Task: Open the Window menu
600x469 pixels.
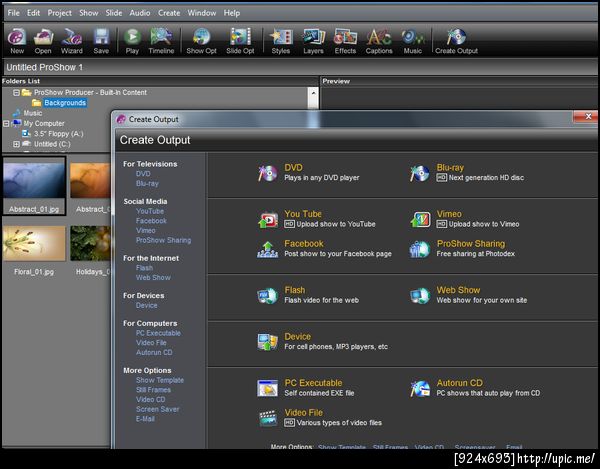Action: 202,13
